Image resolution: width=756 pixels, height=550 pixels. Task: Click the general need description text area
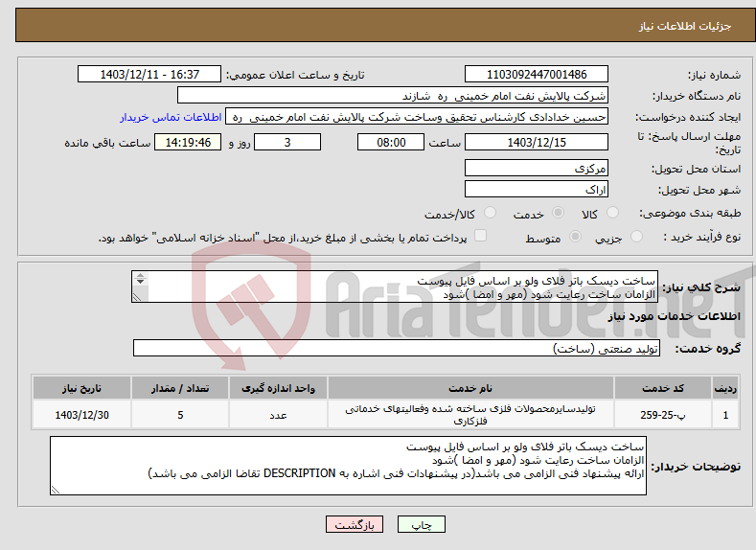(x=395, y=286)
